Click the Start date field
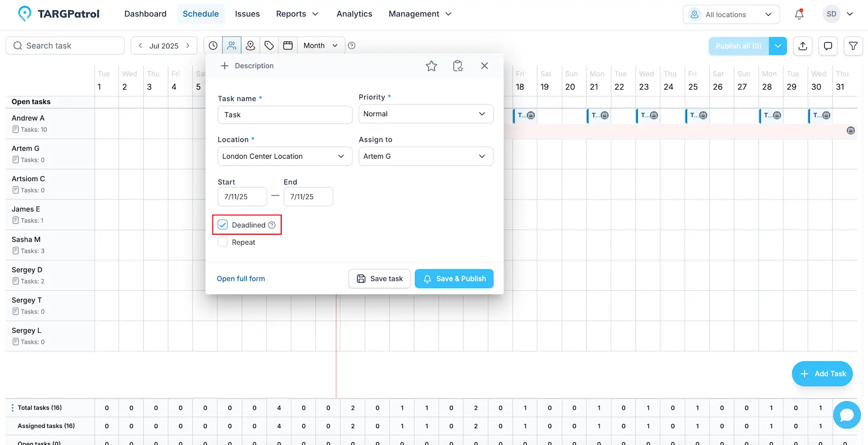The height and width of the screenshot is (445, 868). tap(242, 197)
